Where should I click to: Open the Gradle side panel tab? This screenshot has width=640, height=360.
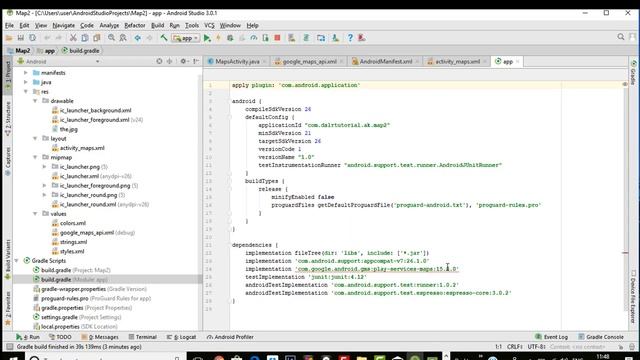(633, 73)
